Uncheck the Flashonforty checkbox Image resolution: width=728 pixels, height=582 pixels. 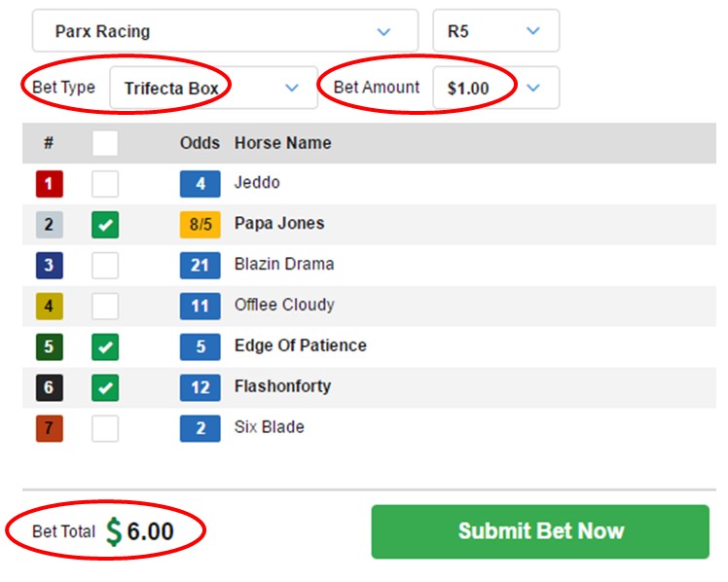(105, 387)
